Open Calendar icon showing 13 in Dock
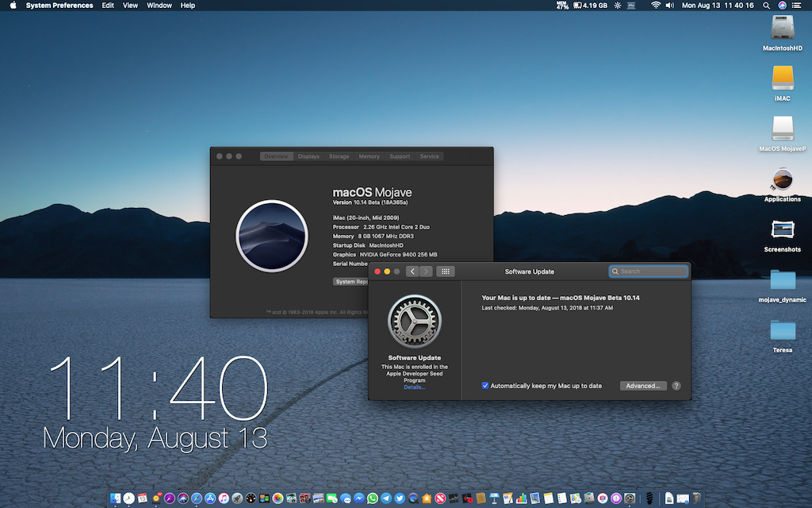This screenshot has height=508, width=812. 142,498
